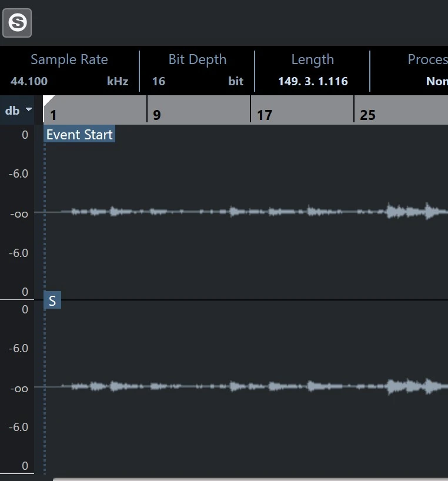
Task: Click the white event start triangle in ruler
Action: click(x=48, y=101)
